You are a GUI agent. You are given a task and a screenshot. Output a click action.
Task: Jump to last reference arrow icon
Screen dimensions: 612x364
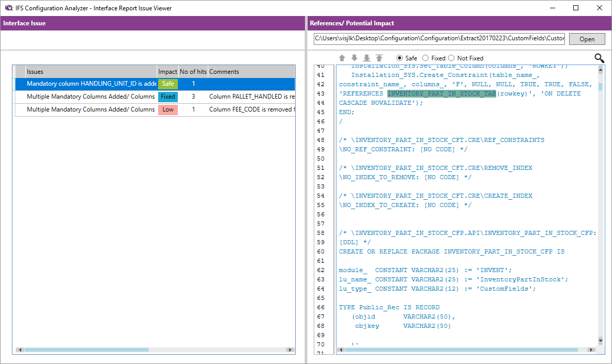pyautogui.click(x=366, y=58)
